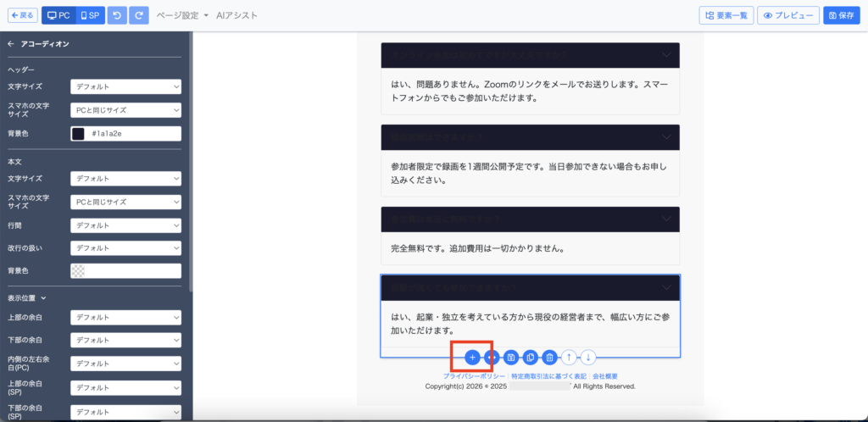Open the 改行の扱い dropdown

click(x=125, y=247)
